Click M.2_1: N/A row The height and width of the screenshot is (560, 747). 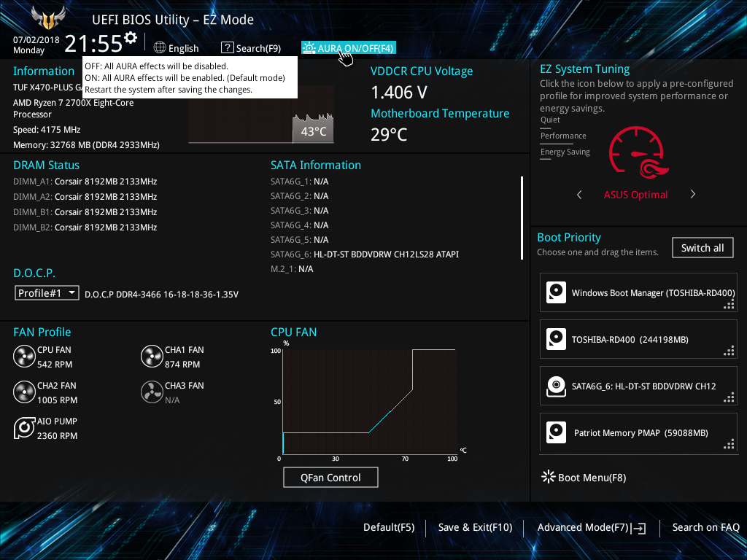(x=292, y=269)
